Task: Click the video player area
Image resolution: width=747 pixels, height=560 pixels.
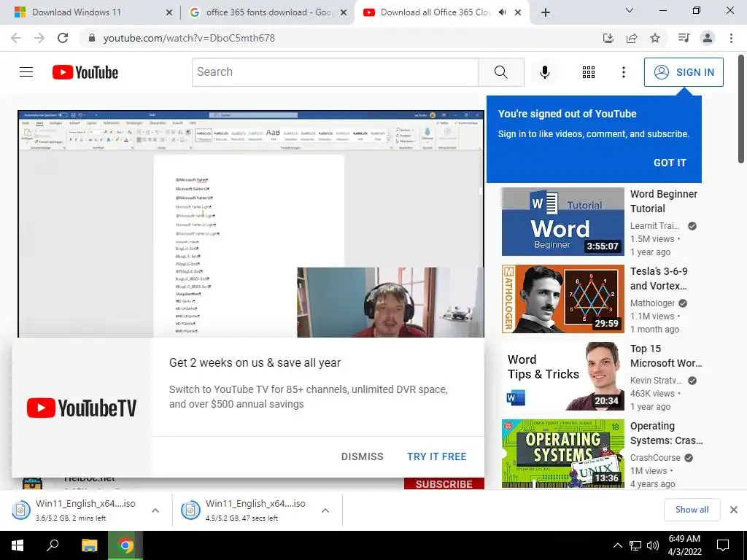Action: click(251, 224)
